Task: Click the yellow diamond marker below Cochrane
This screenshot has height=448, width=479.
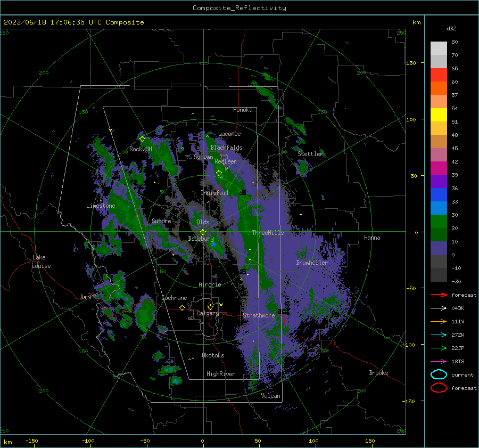Action: click(x=182, y=307)
